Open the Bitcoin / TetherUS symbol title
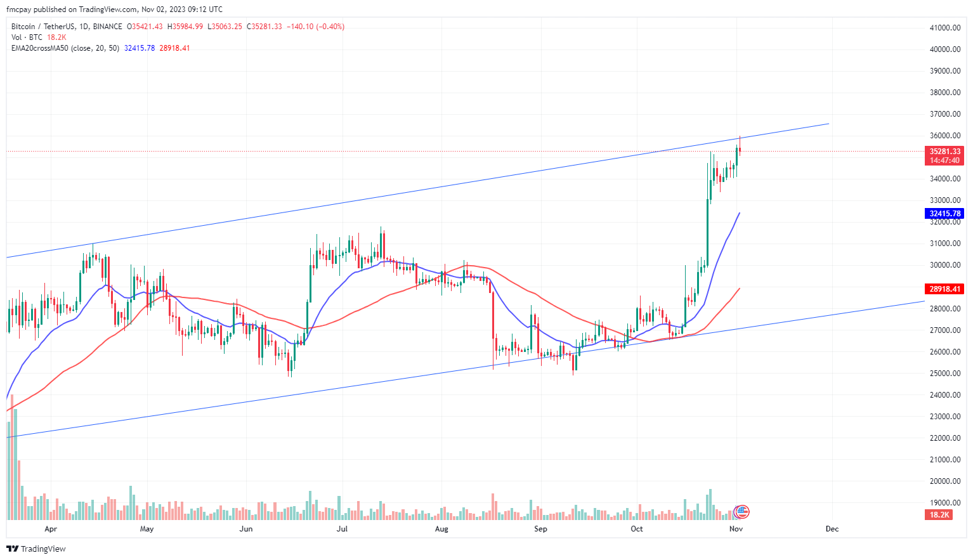The image size is (973, 560). [x=67, y=27]
